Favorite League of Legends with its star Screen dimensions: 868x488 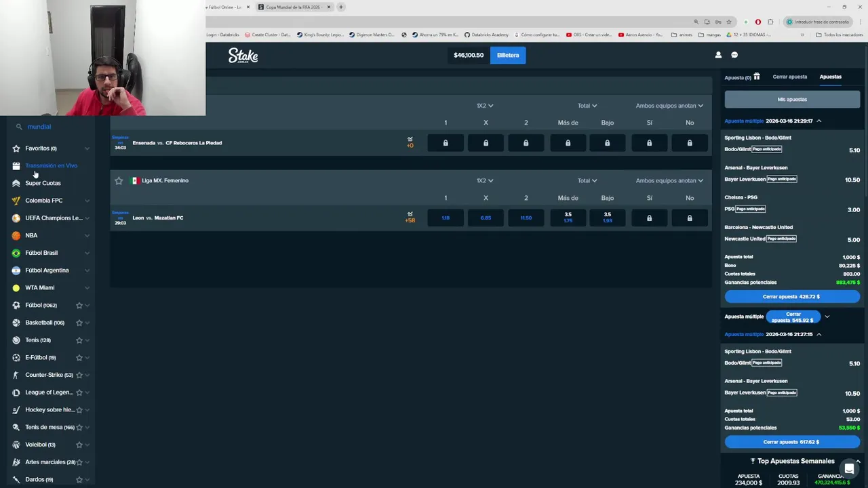(79, 392)
